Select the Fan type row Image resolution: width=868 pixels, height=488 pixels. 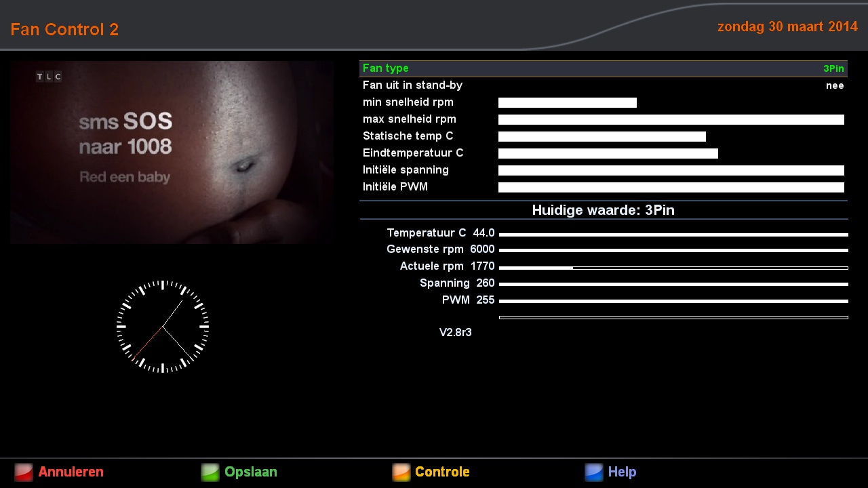tap(604, 68)
